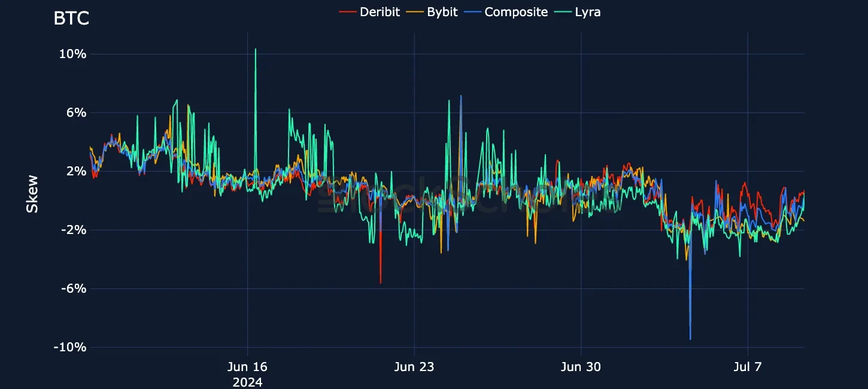Hide the Composite series via legend
This screenshot has width=868, height=389.
coord(506,12)
